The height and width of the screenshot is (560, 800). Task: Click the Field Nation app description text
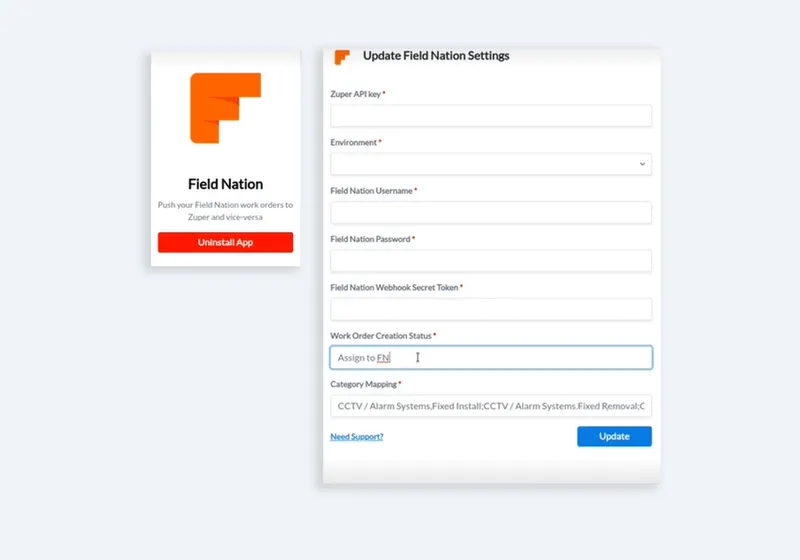(x=226, y=211)
